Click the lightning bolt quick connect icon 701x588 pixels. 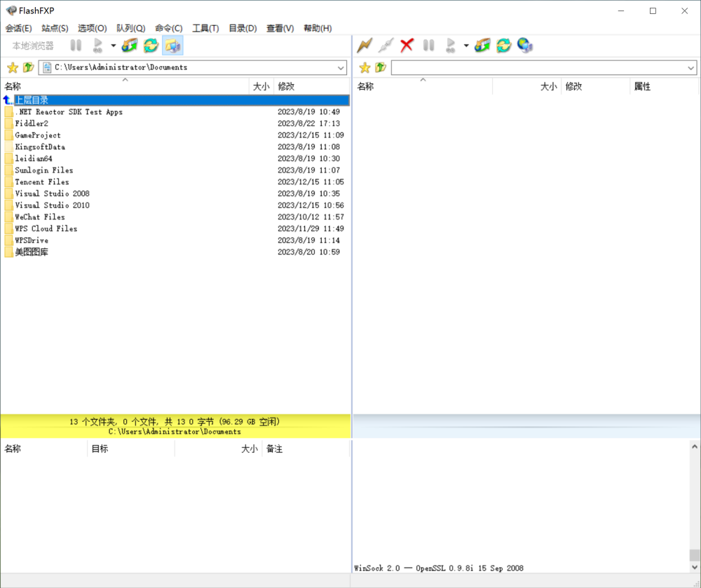click(364, 46)
